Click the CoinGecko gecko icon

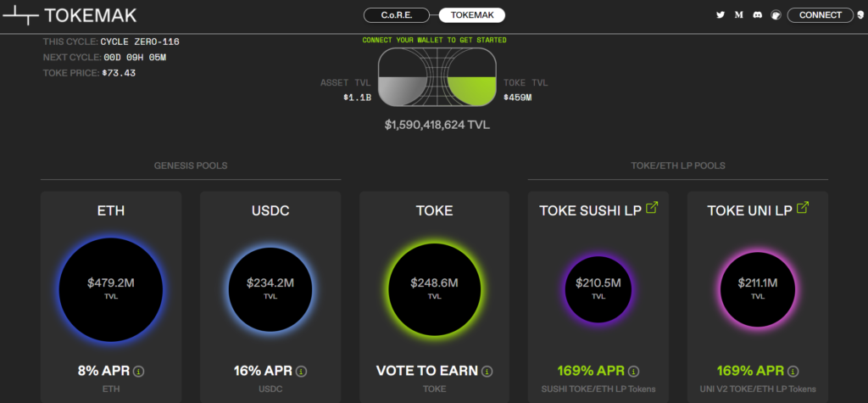(776, 15)
